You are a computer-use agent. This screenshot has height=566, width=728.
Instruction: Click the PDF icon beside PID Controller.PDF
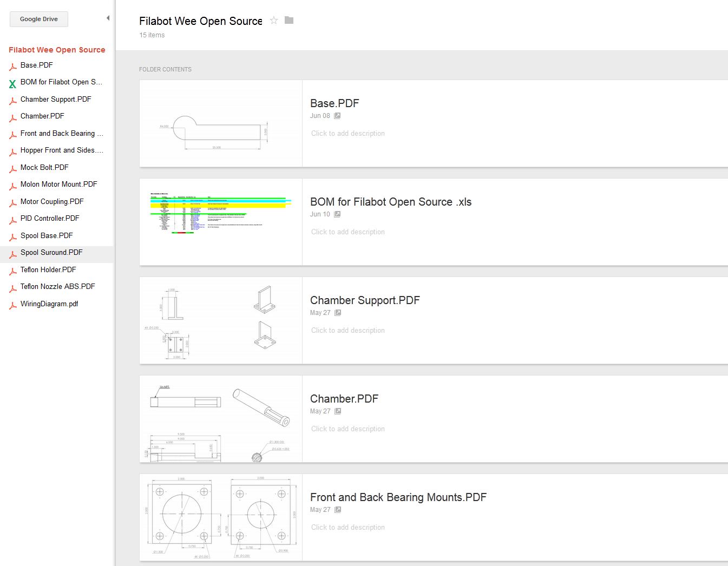pos(12,220)
